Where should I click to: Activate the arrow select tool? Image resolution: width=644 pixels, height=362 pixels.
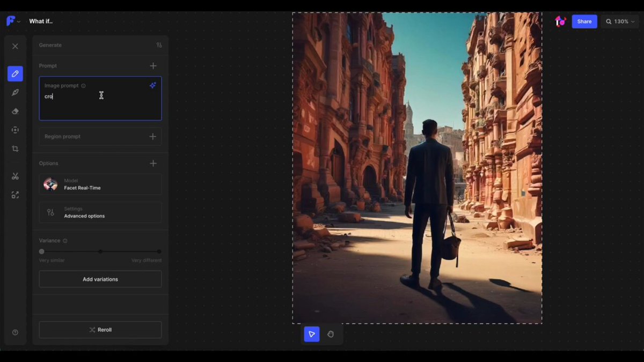click(312, 334)
